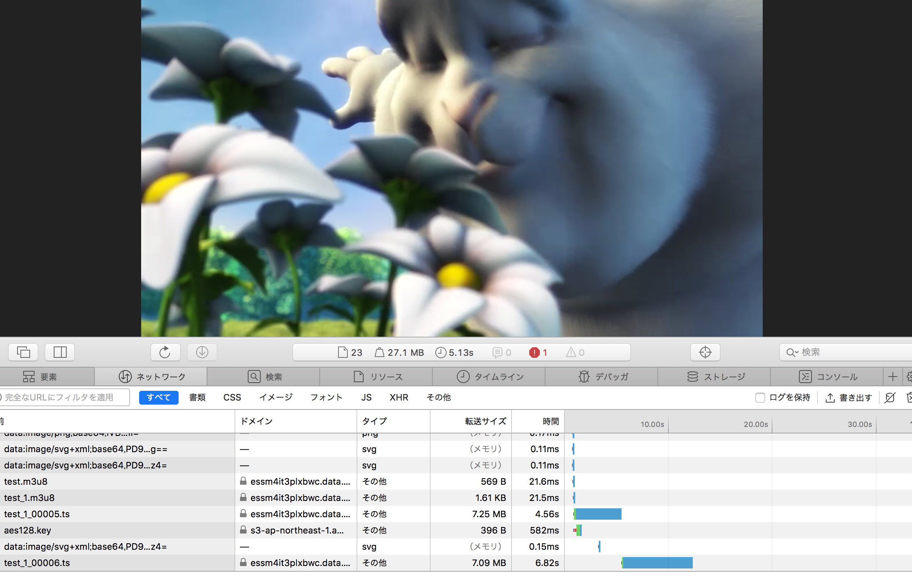Image resolution: width=912 pixels, height=588 pixels.
Task: Filter by JS type
Action: point(367,397)
